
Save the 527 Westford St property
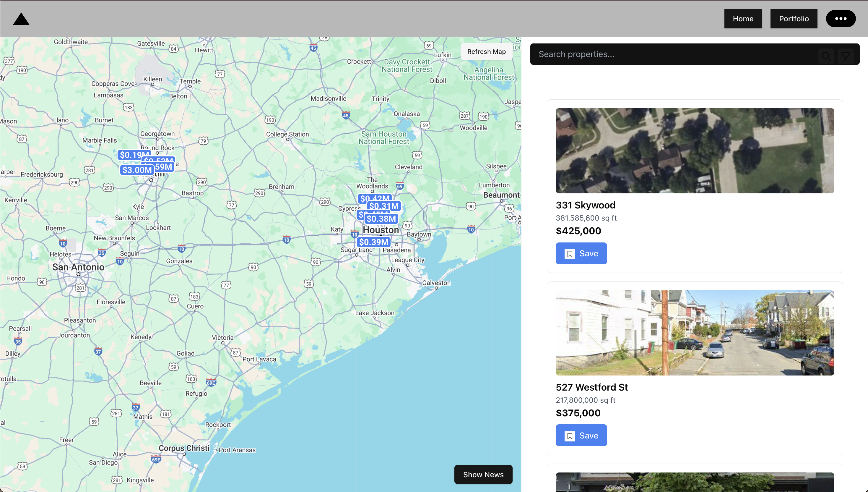[x=581, y=435]
